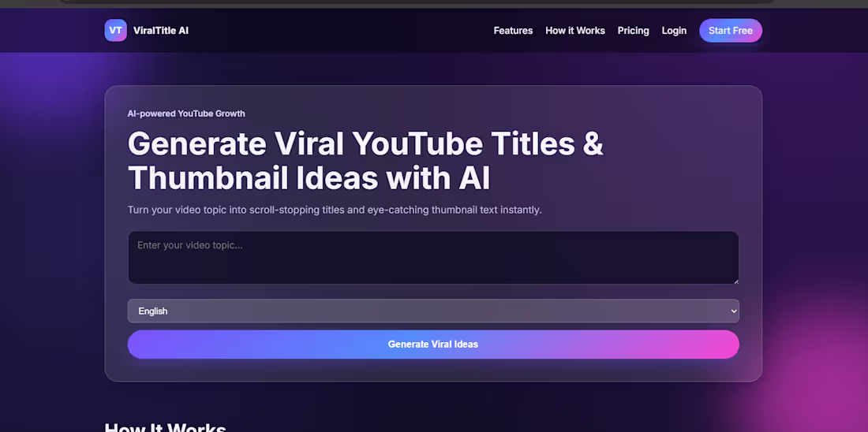Click the Start Free button
868x432 pixels.
pyautogui.click(x=731, y=31)
